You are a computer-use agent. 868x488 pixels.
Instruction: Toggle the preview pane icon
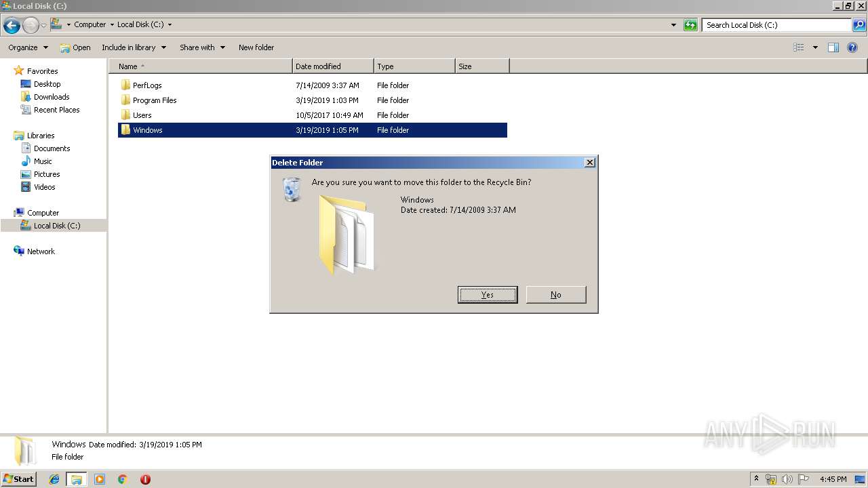coord(833,47)
